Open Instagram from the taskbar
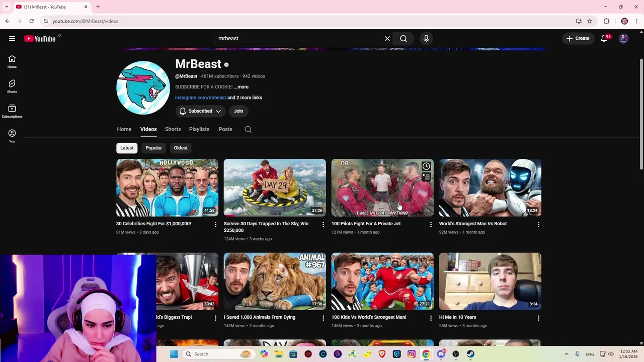 [x=412, y=354]
